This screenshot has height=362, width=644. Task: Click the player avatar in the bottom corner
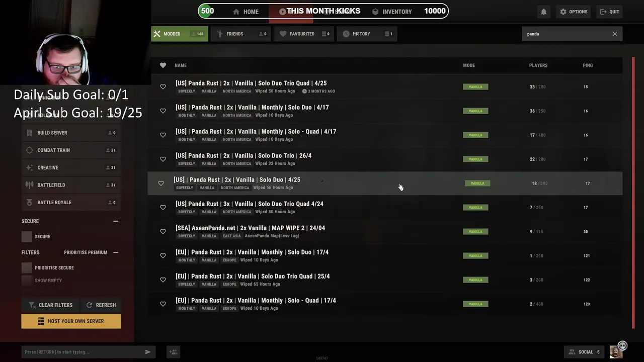point(616,352)
